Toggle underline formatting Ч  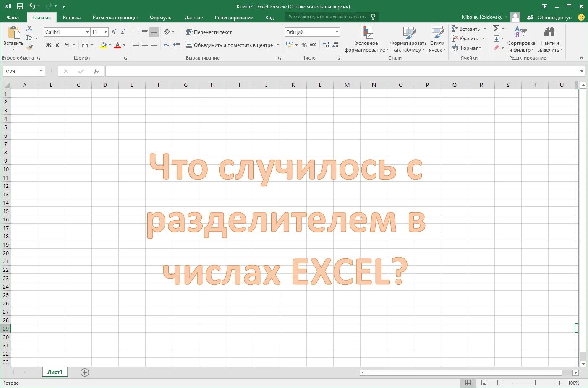[67, 45]
